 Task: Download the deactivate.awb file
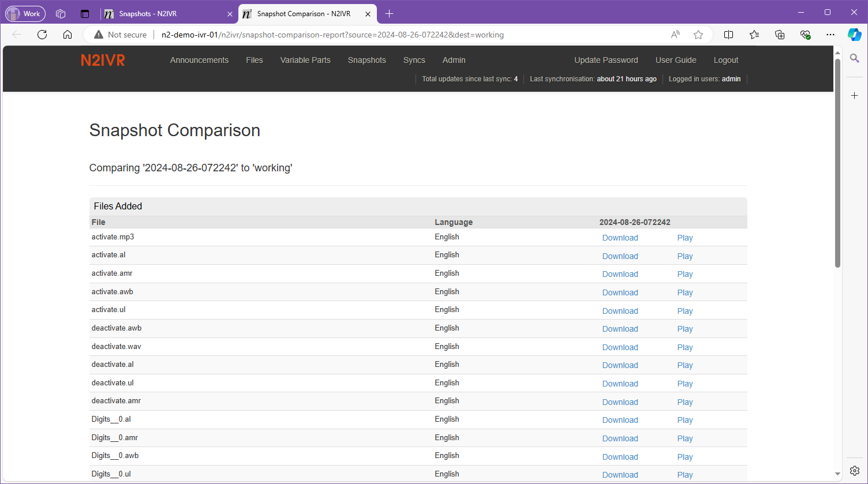[x=620, y=329]
